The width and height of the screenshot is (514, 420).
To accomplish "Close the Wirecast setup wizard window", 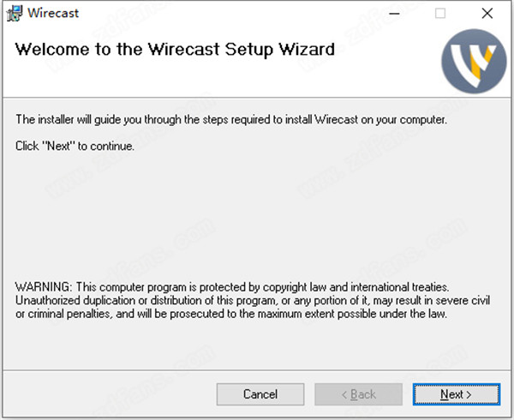I will pos(487,14).
